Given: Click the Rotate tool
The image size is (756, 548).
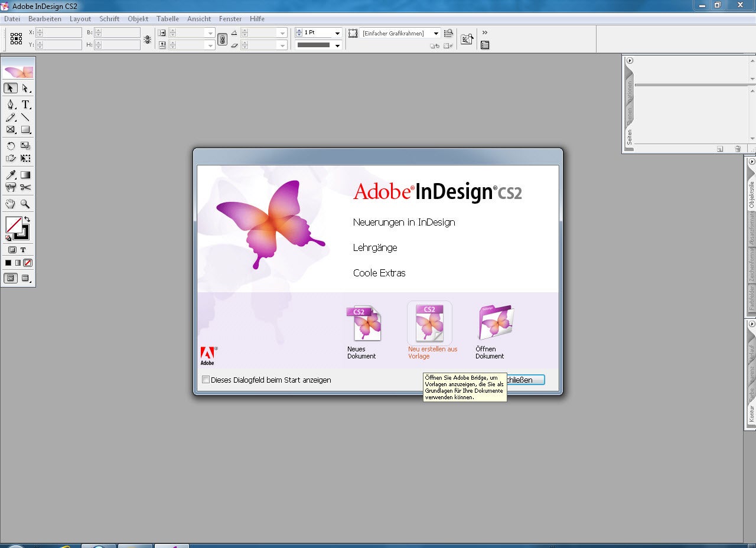Looking at the screenshot, I should tap(11, 145).
